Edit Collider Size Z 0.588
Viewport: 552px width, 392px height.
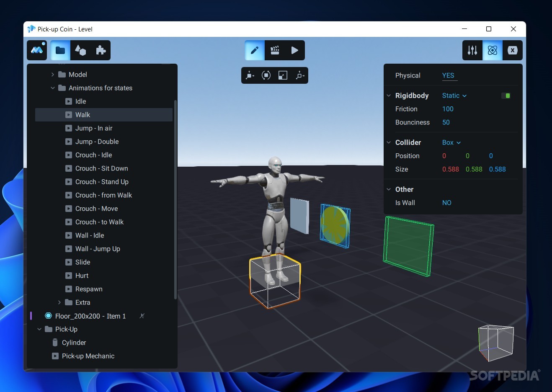point(498,169)
